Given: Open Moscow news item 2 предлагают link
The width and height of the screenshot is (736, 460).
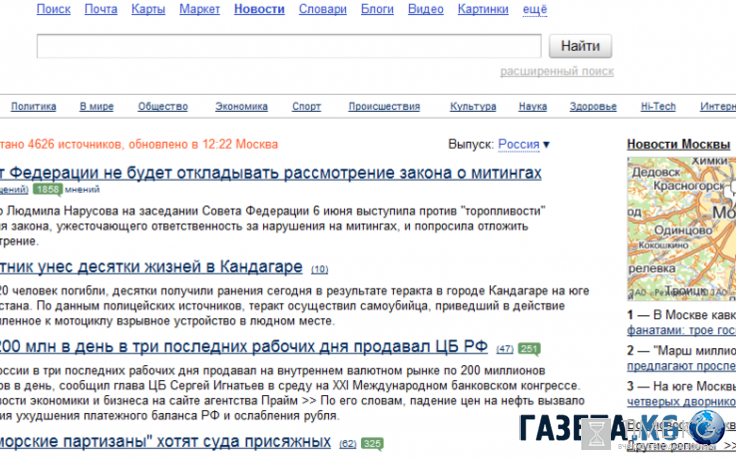Looking at the screenshot, I should (x=682, y=366).
